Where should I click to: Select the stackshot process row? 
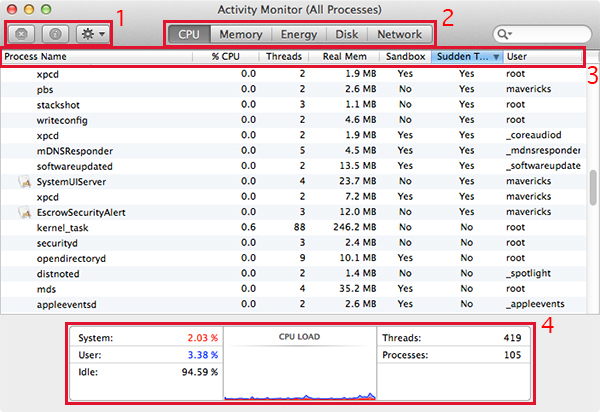[293, 105]
